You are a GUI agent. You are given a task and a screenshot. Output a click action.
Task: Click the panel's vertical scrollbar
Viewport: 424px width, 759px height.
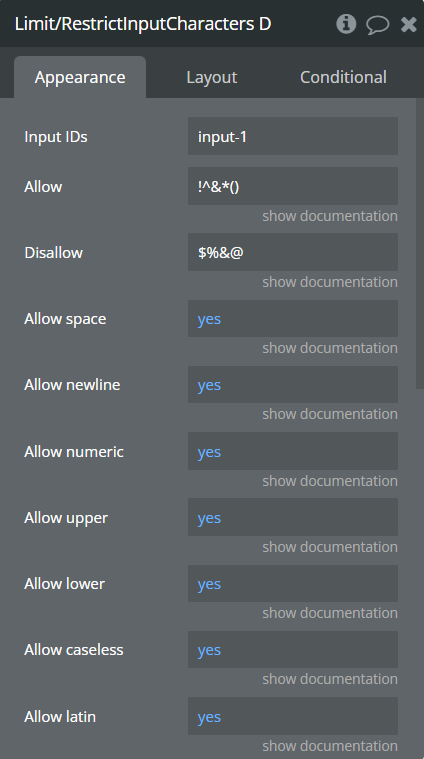pos(420,243)
